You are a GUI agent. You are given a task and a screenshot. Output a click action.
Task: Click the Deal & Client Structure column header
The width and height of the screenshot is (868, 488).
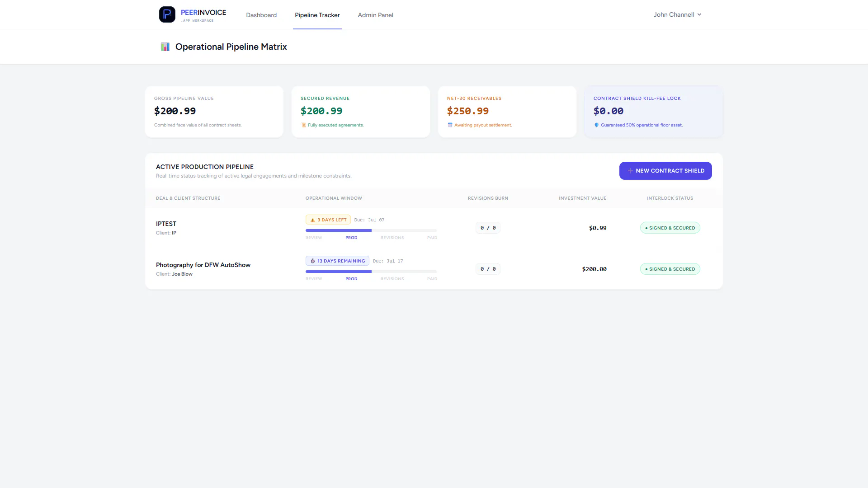tap(188, 198)
